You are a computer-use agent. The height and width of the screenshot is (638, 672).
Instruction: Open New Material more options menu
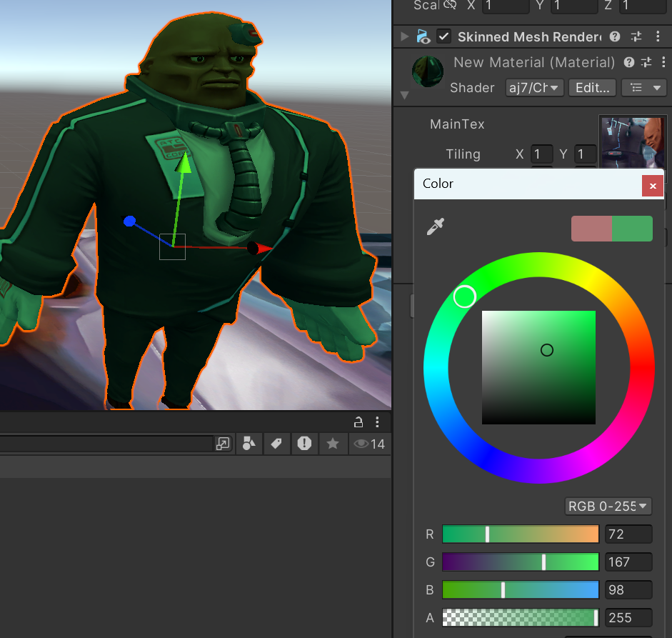(663, 63)
